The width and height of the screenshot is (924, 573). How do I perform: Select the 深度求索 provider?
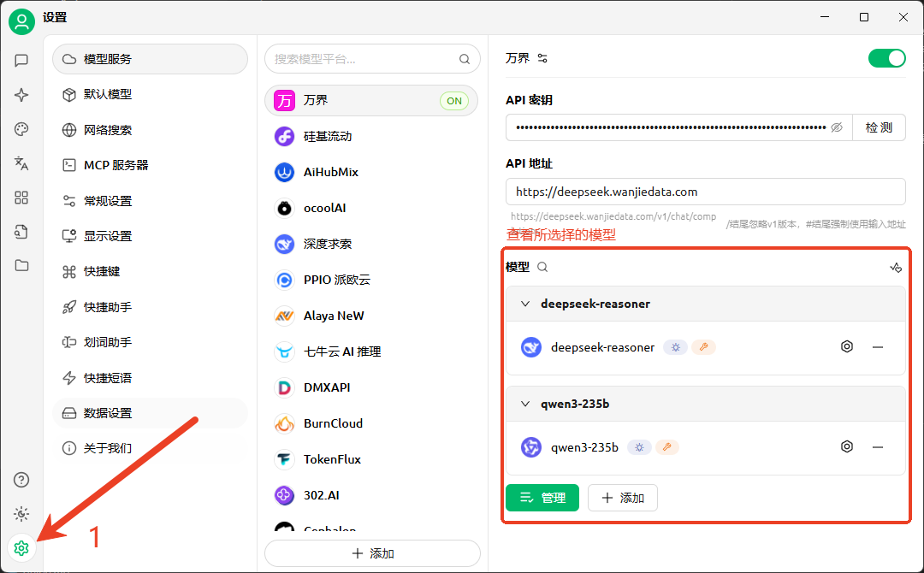[371, 244]
